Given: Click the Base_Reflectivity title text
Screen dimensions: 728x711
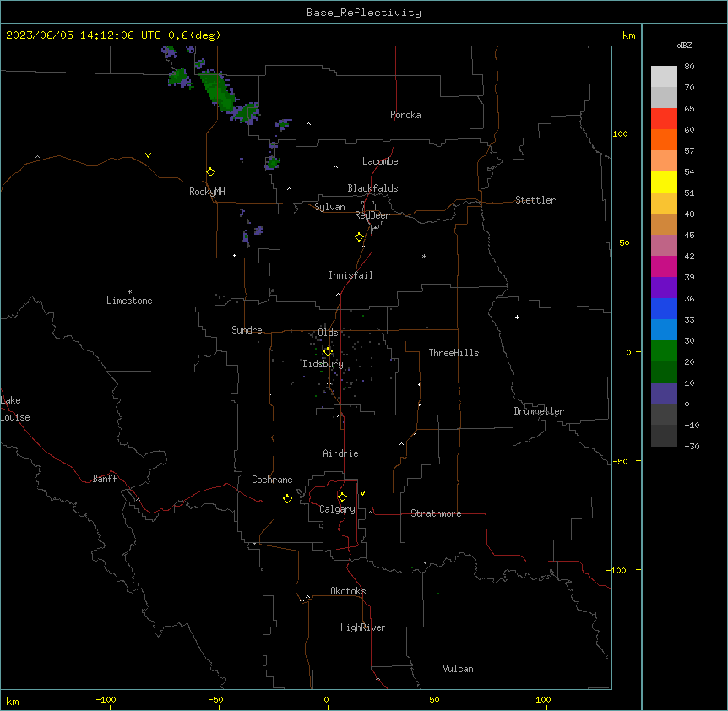Looking at the screenshot, I should click(x=364, y=13).
